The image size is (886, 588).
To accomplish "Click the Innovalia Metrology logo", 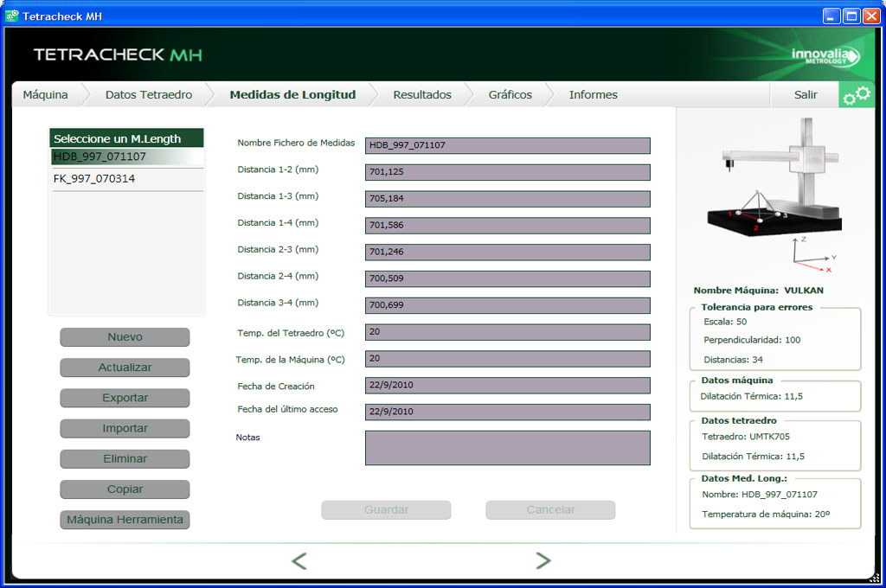I will 825,57.
